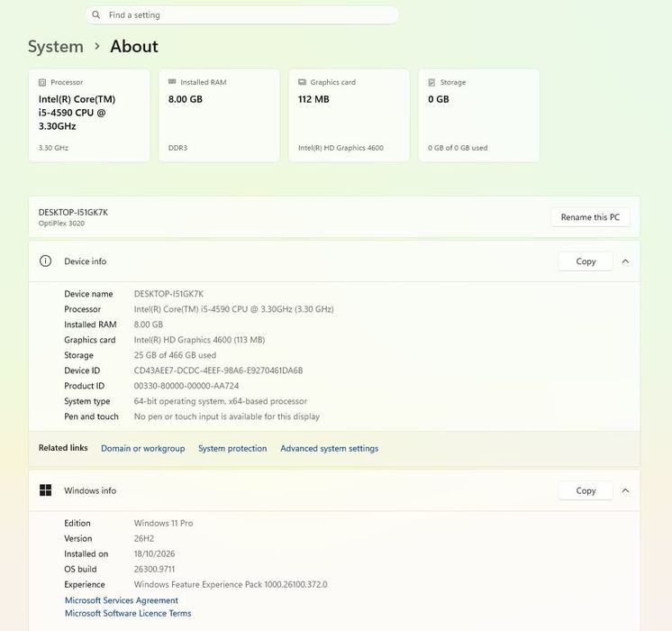The image size is (672, 631).
Task: Collapse the Windows info section
Action: click(626, 490)
